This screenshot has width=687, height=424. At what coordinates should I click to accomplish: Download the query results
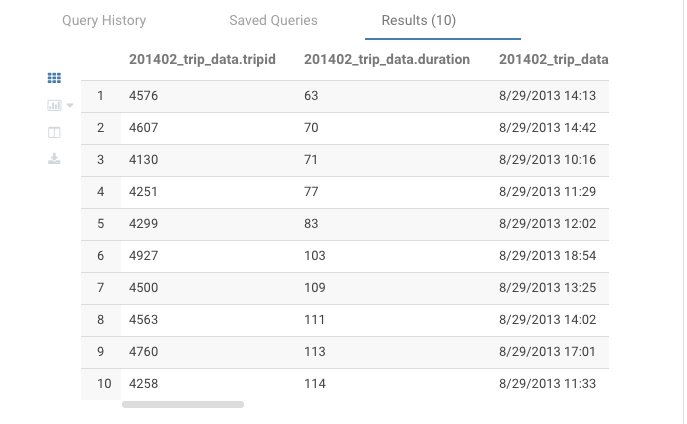55,158
